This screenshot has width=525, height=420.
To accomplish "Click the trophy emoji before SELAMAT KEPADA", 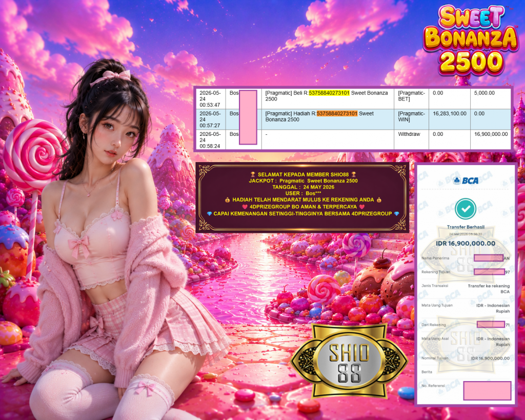I will coord(253,174).
